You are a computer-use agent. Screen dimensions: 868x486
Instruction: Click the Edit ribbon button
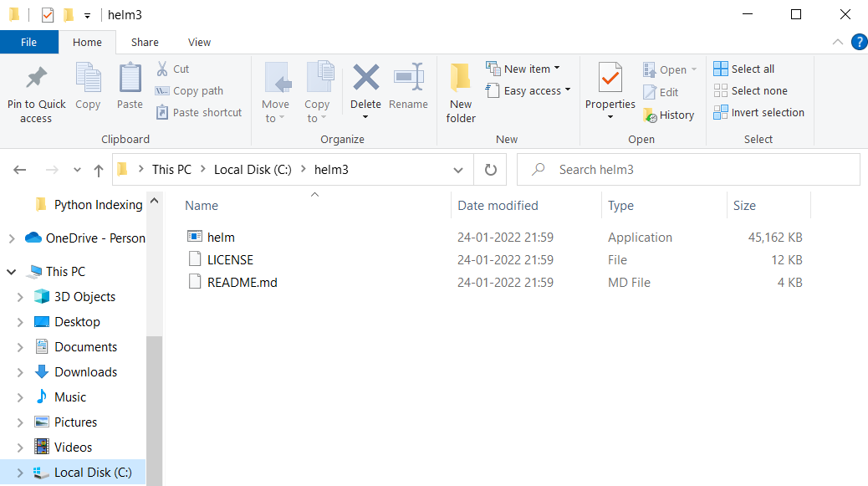(661, 93)
